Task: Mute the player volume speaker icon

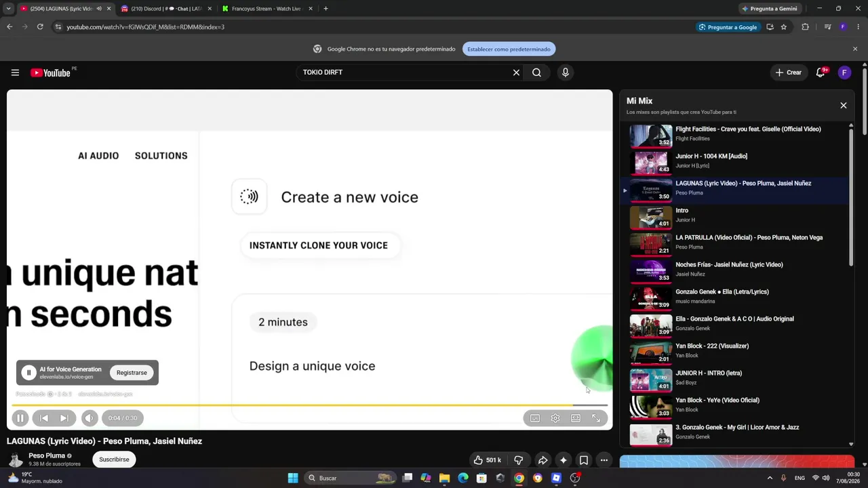Action: point(90,418)
